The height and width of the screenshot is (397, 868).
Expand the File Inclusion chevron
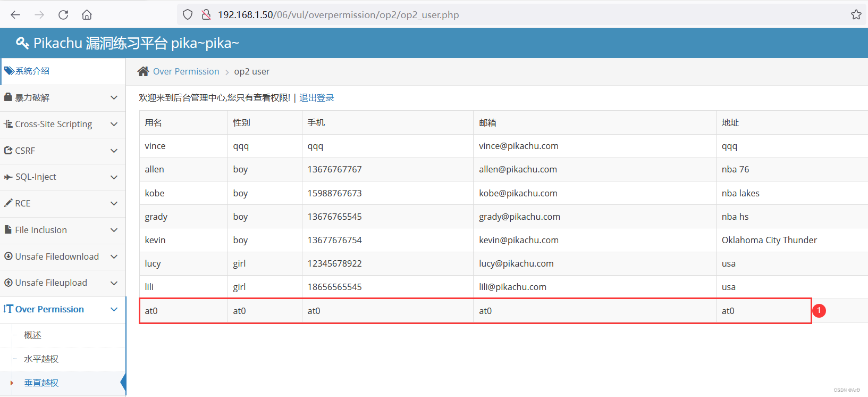[x=114, y=230]
